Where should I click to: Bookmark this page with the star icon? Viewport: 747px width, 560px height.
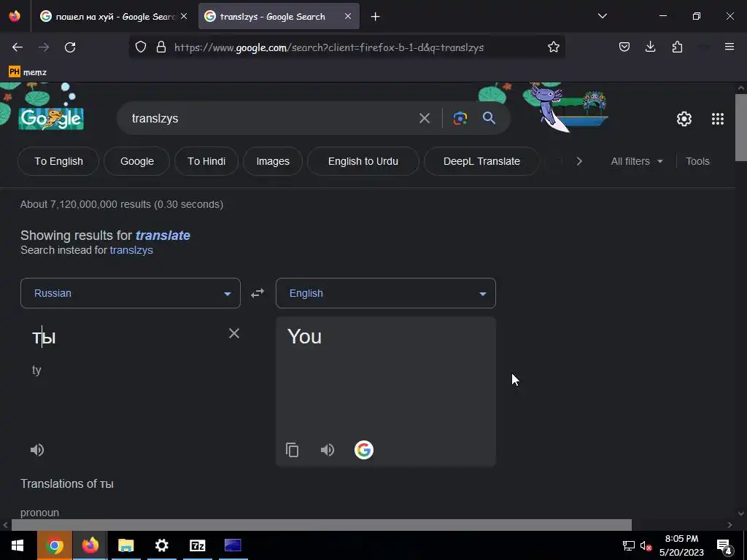(x=553, y=47)
